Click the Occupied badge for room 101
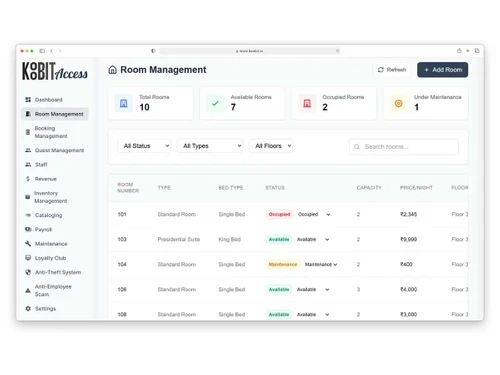This screenshot has width=500, height=375. [x=279, y=214]
